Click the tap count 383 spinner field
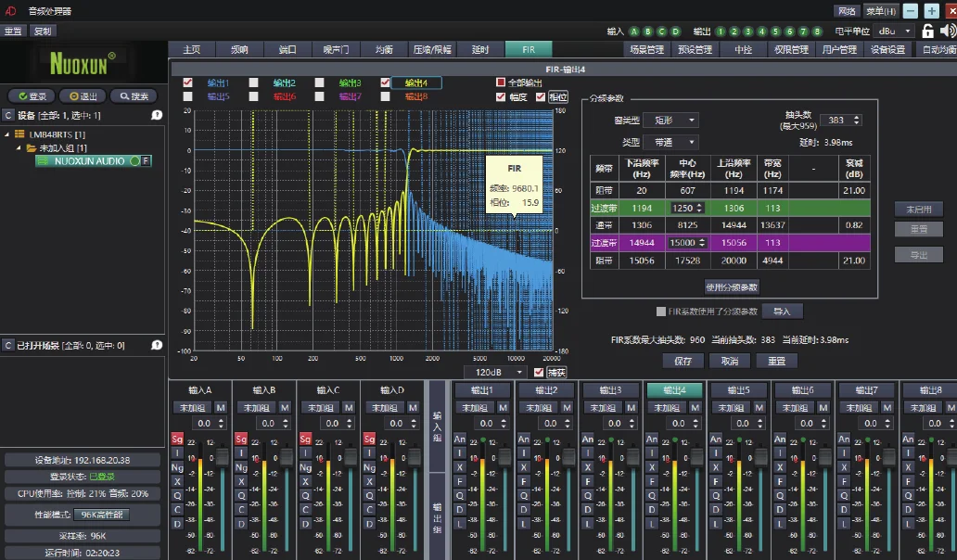This screenshot has width=957, height=560. tap(837, 121)
